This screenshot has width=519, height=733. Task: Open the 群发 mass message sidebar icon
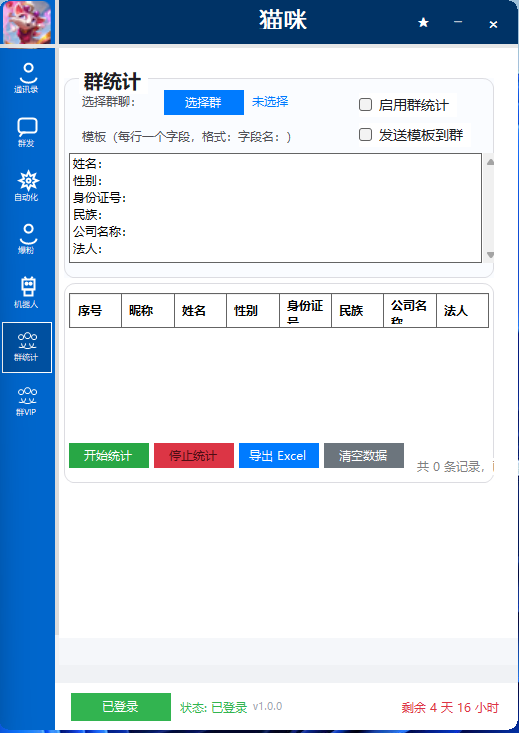tap(27, 132)
